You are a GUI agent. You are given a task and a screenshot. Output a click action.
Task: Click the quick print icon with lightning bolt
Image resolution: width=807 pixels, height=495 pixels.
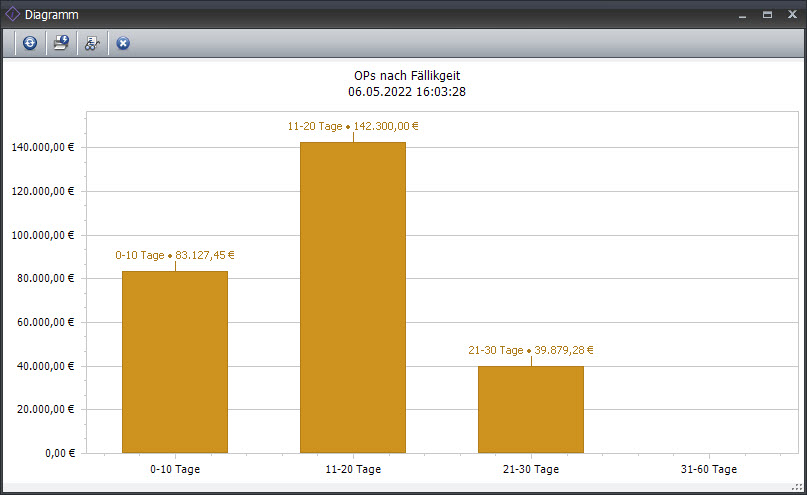61,43
